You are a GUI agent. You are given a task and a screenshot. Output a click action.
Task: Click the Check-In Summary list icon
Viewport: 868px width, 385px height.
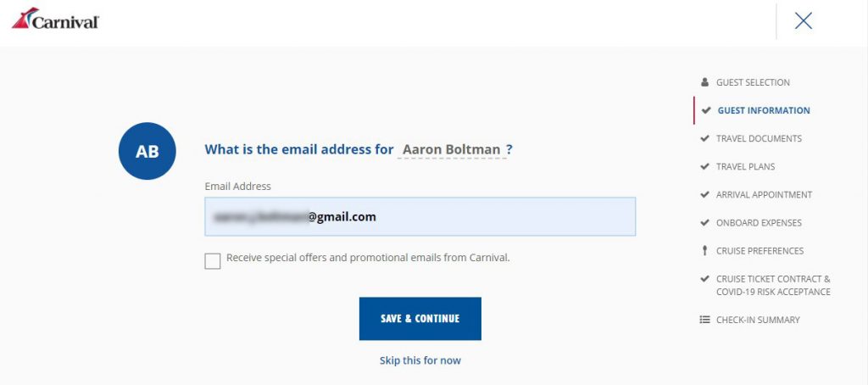tap(704, 320)
